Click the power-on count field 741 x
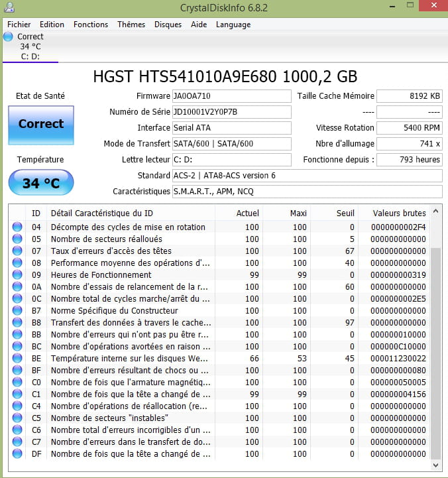 click(410, 144)
